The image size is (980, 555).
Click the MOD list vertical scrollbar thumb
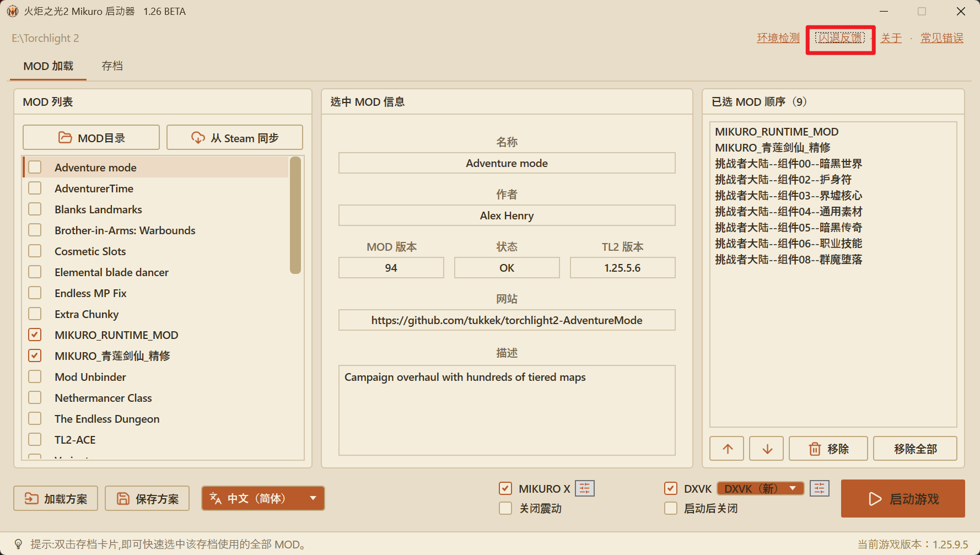295,215
